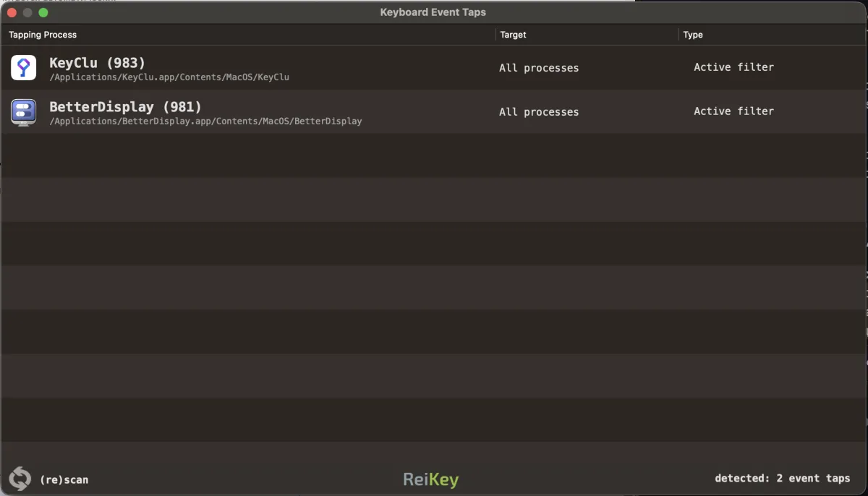
Task: Click All processes in the BetterDisplay row
Action: [539, 112]
